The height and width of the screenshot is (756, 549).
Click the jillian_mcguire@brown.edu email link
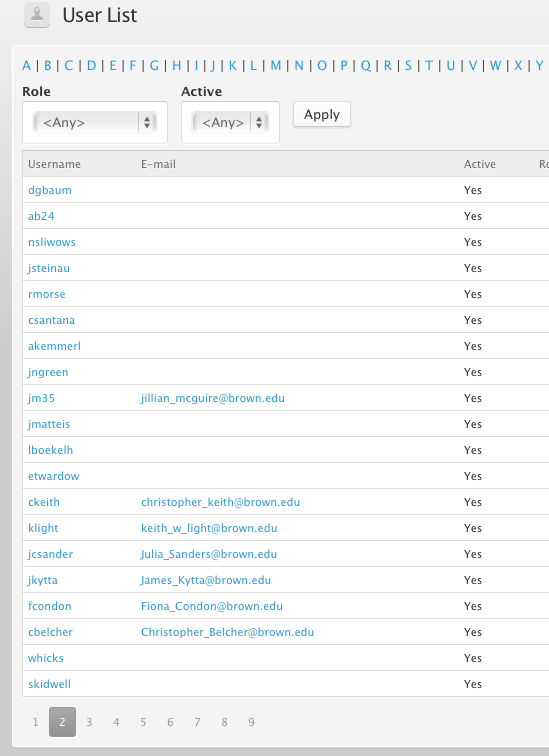tap(213, 398)
